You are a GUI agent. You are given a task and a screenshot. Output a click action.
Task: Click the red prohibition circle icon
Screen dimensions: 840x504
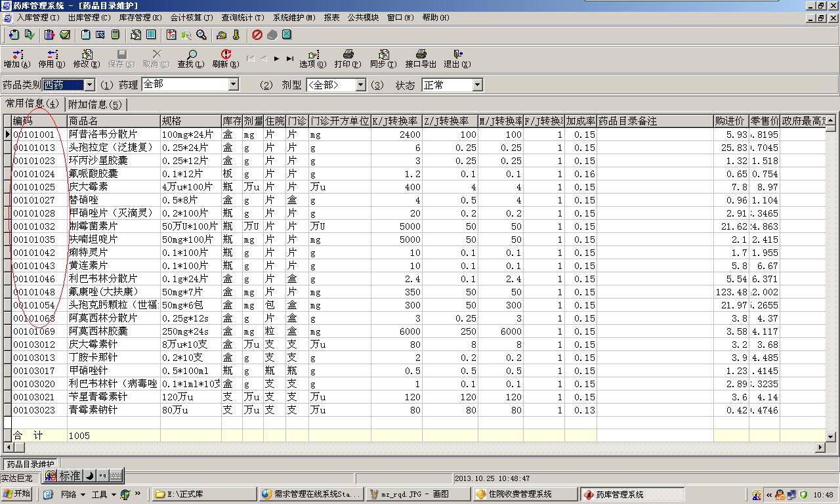[257, 35]
